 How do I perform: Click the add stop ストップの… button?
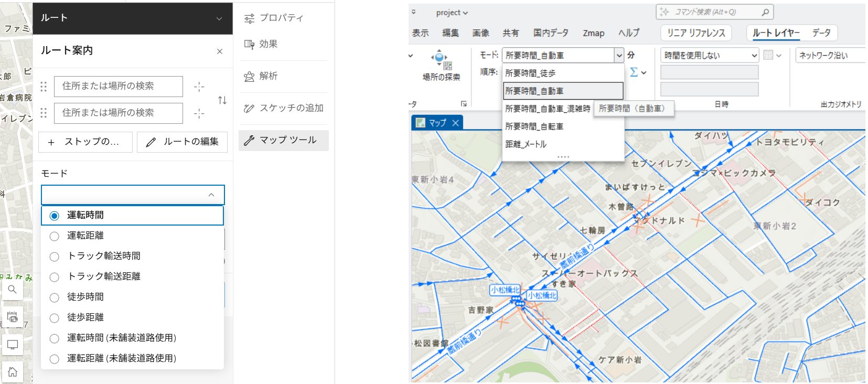pos(85,142)
